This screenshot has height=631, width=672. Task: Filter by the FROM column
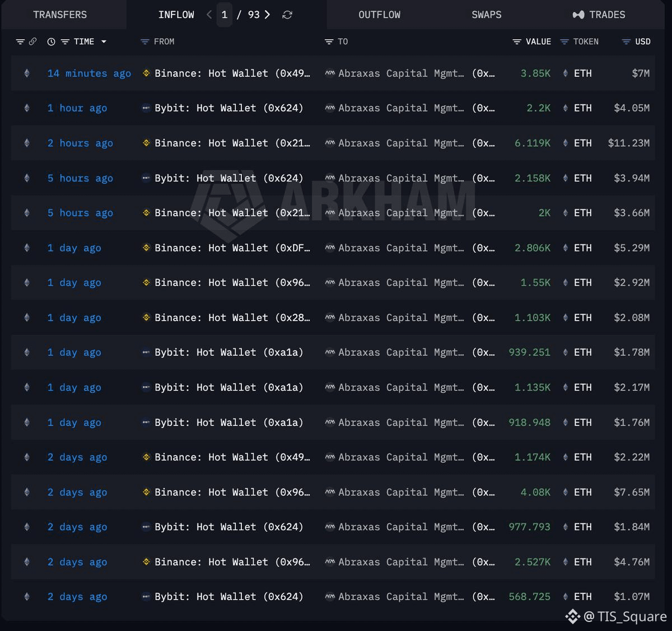(x=144, y=41)
